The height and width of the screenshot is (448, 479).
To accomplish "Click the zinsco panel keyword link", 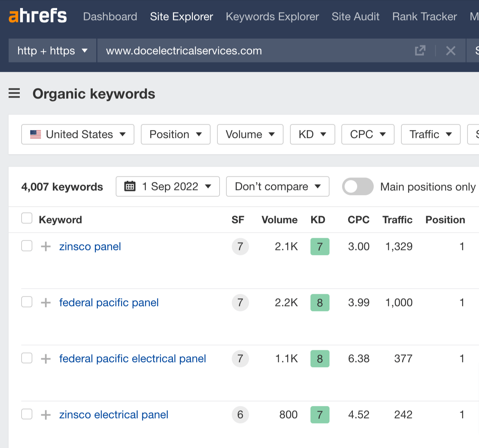I will [x=90, y=246].
